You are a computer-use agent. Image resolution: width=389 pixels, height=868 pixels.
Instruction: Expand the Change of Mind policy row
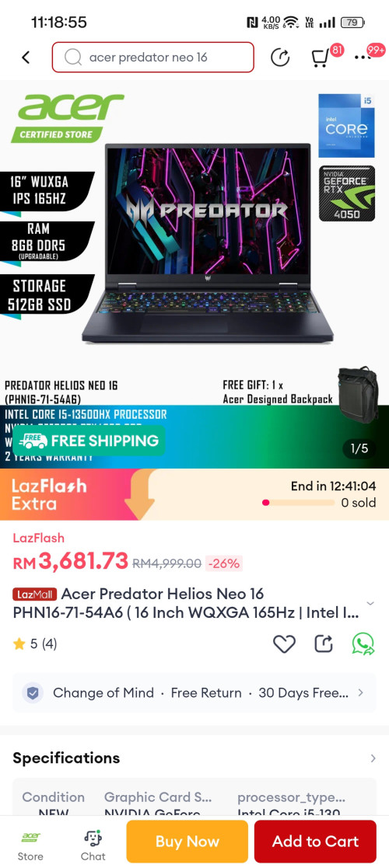194,692
